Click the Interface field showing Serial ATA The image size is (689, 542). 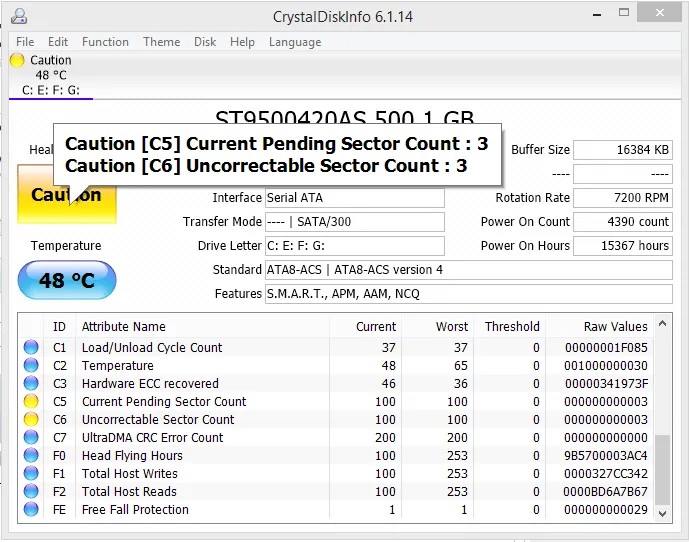tap(355, 198)
